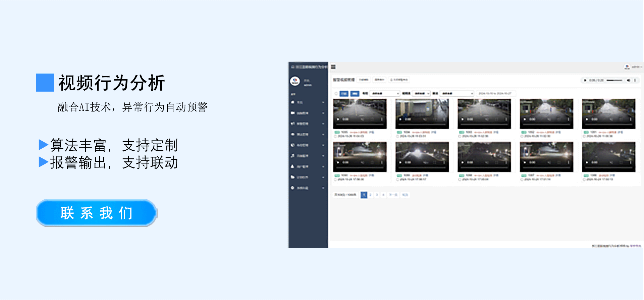Expand the second sidebar menu with camera icon
The image size is (644, 300).
coord(308,113)
